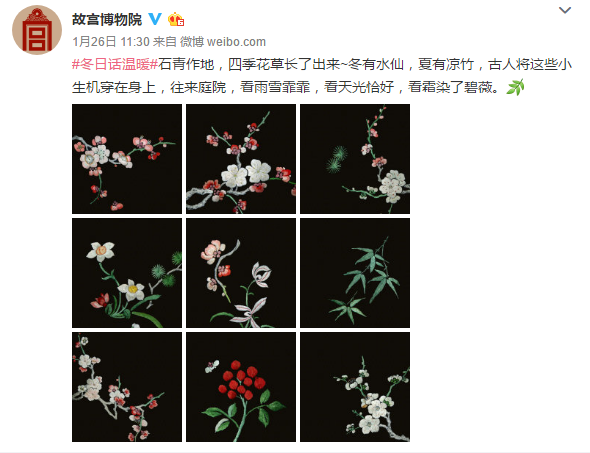Open the Palace Museum red gate avatar

tap(36, 30)
